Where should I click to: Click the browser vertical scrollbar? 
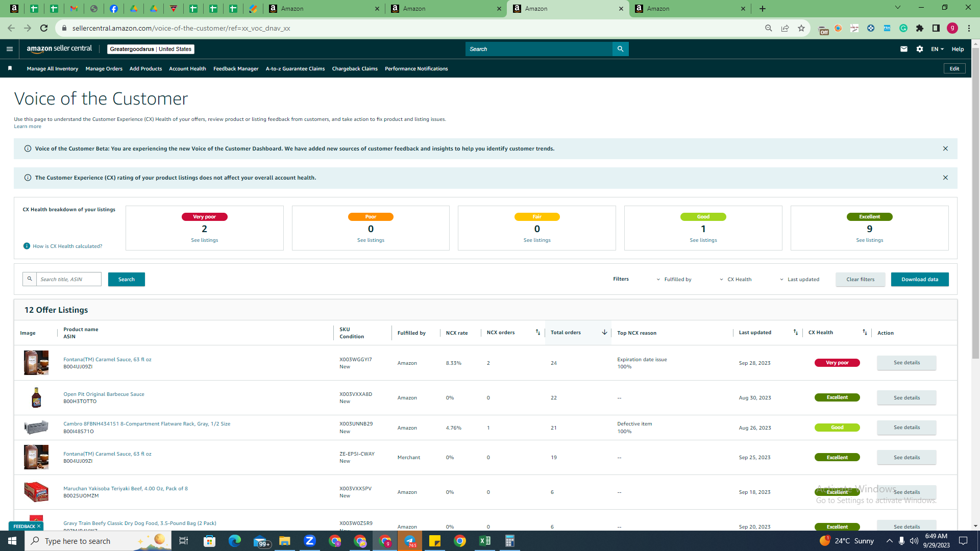tap(975, 204)
